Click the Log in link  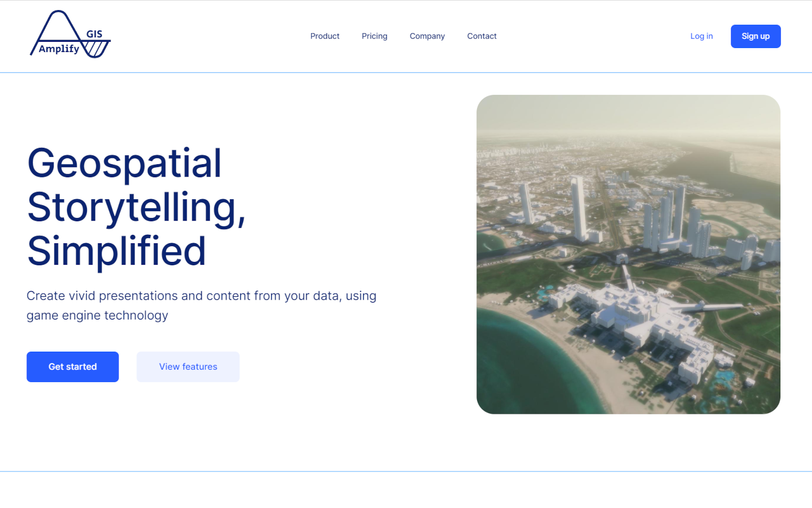[x=701, y=36]
